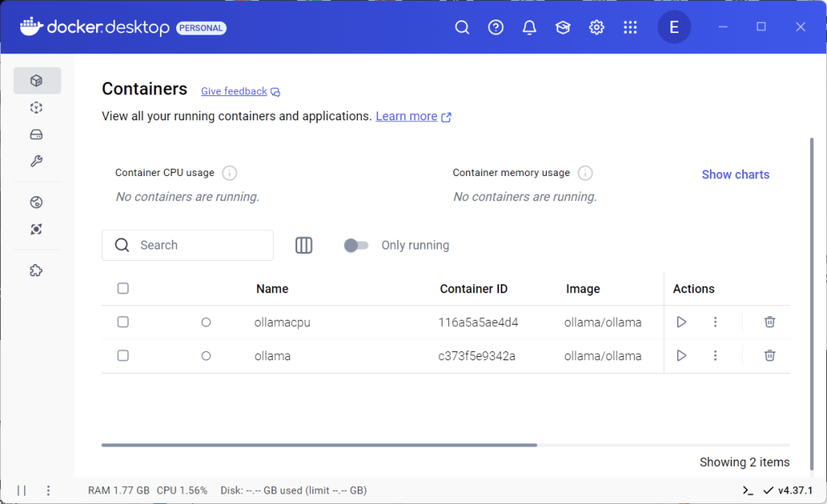827x504 pixels.
Task: Open the Docker apps grid menu
Action: click(x=630, y=27)
